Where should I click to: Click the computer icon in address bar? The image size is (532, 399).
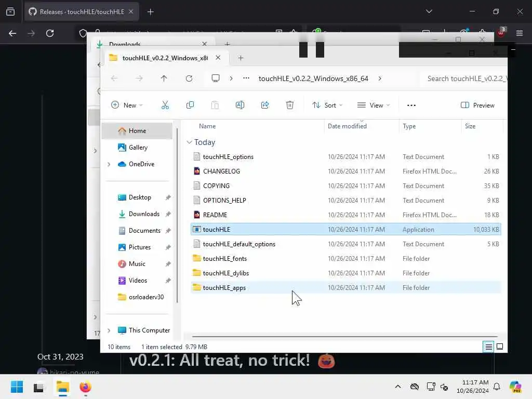216,78
